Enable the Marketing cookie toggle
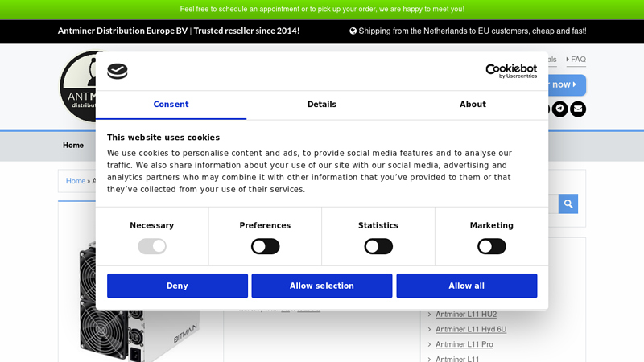 click(491, 246)
